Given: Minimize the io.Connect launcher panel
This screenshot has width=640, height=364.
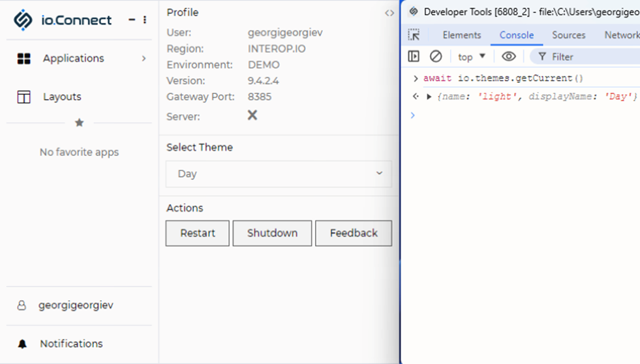Looking at the screenshot, I should (x=132, y=20).
